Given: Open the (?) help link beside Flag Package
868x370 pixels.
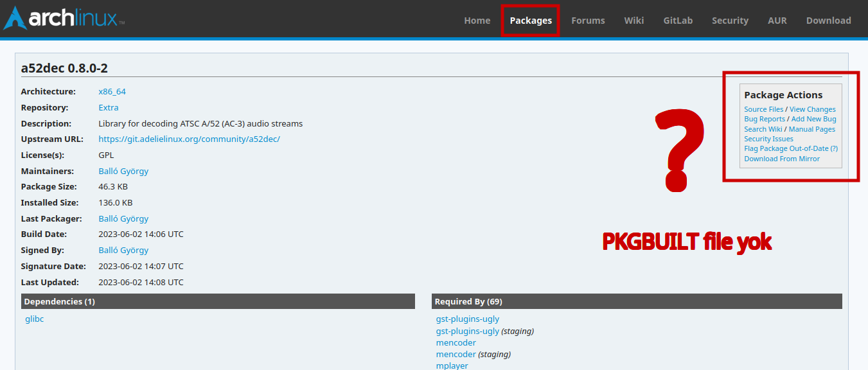Looking at the screenshot, I should pos(834,148).
